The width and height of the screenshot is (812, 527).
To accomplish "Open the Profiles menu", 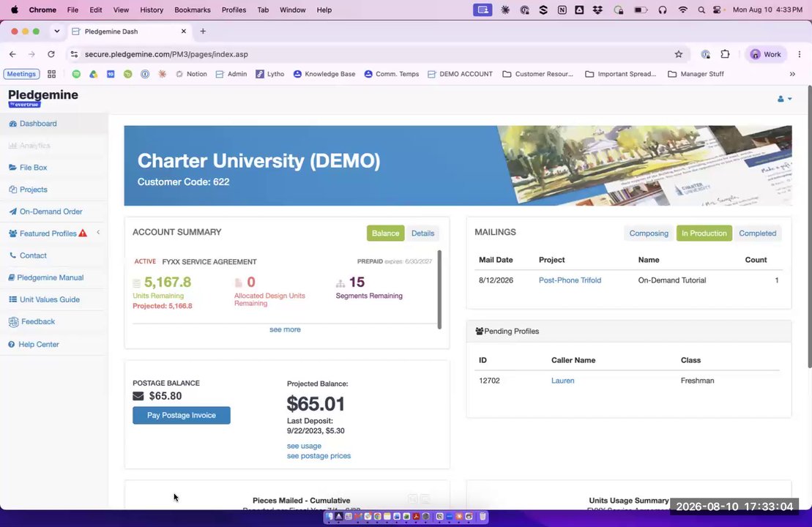I will tap(234, 10).
